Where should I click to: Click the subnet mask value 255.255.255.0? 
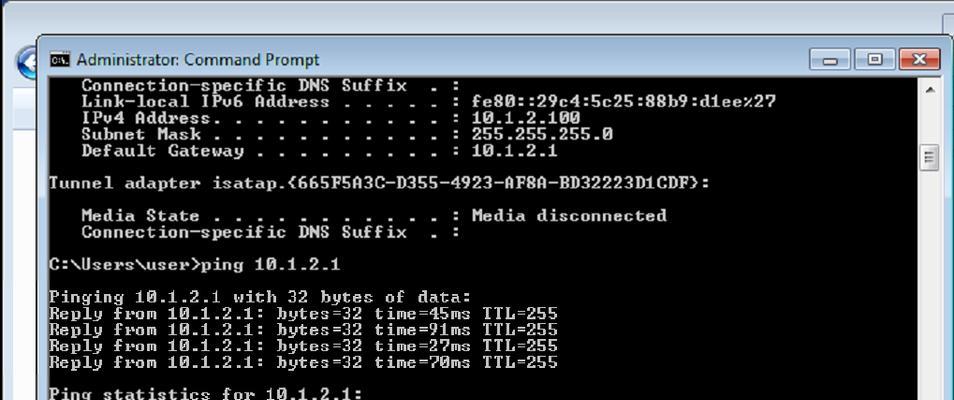[542, 134]
